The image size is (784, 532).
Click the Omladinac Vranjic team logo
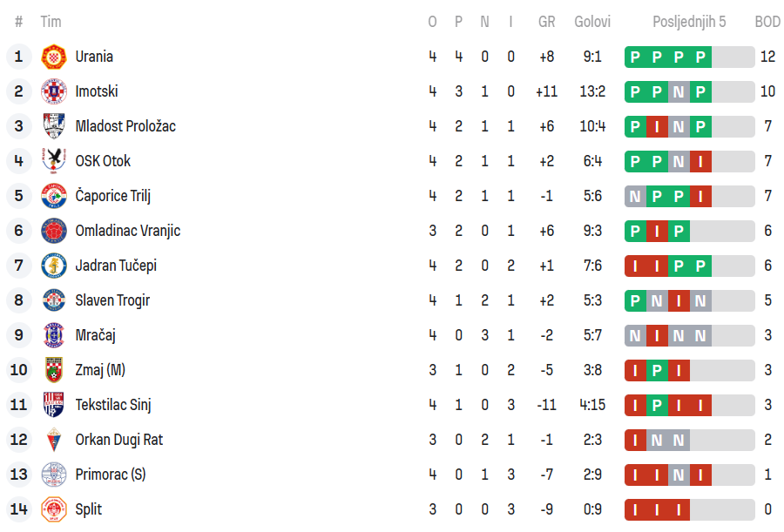(54, 231)
